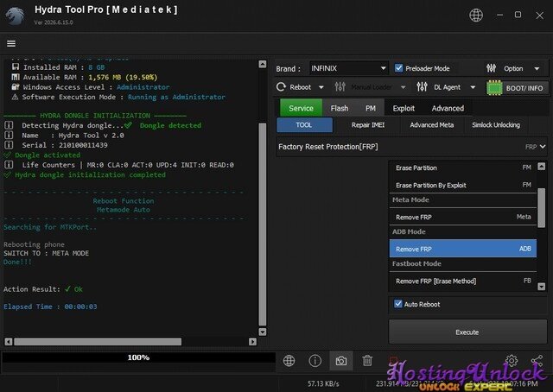This screenshot has width=553, height=392.
Task: Open the hamburger menu icon
Action: (11, 43)
